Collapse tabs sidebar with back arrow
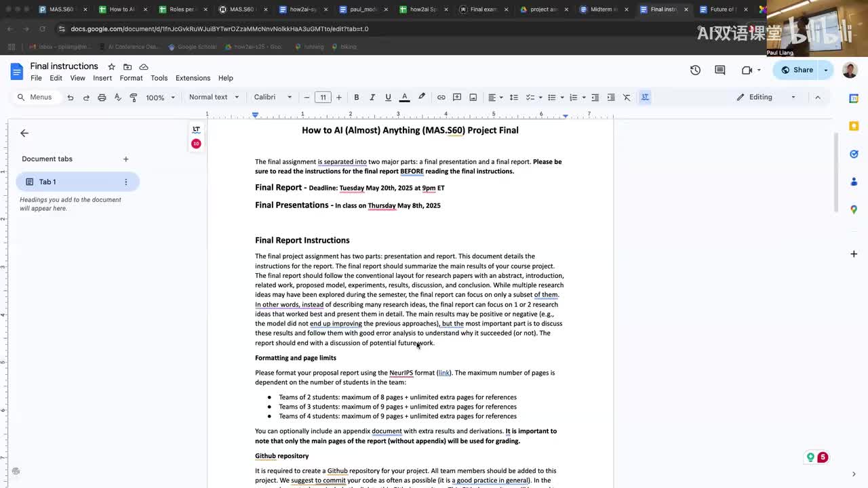 tap(24, 133)
